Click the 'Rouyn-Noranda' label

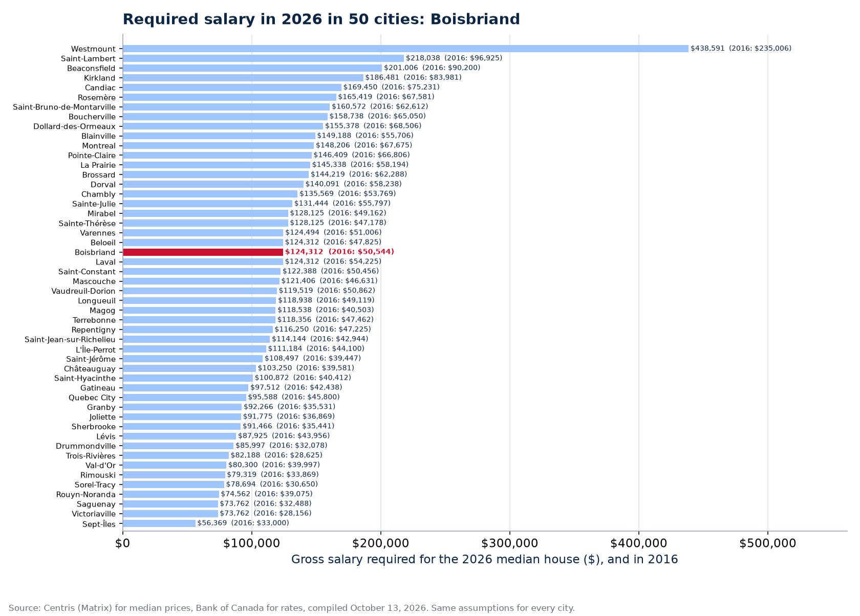coord(86,495)
